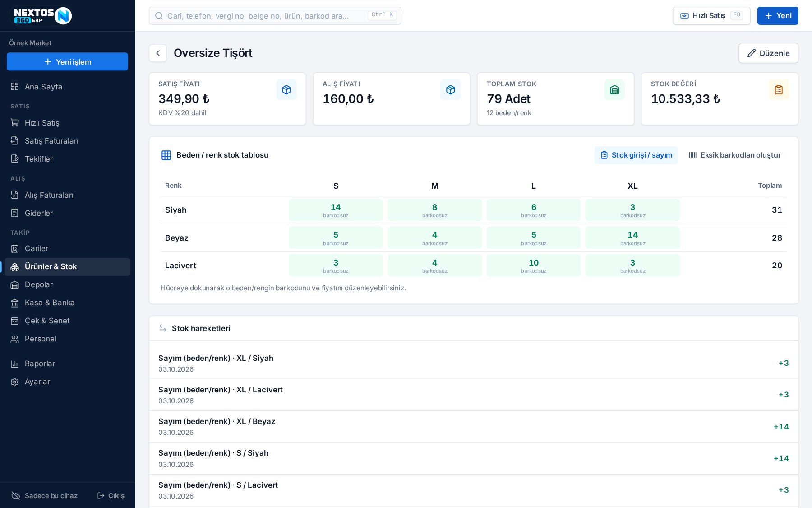
Task: Click Düzenle to edit the product
Action: click(768, 53)
